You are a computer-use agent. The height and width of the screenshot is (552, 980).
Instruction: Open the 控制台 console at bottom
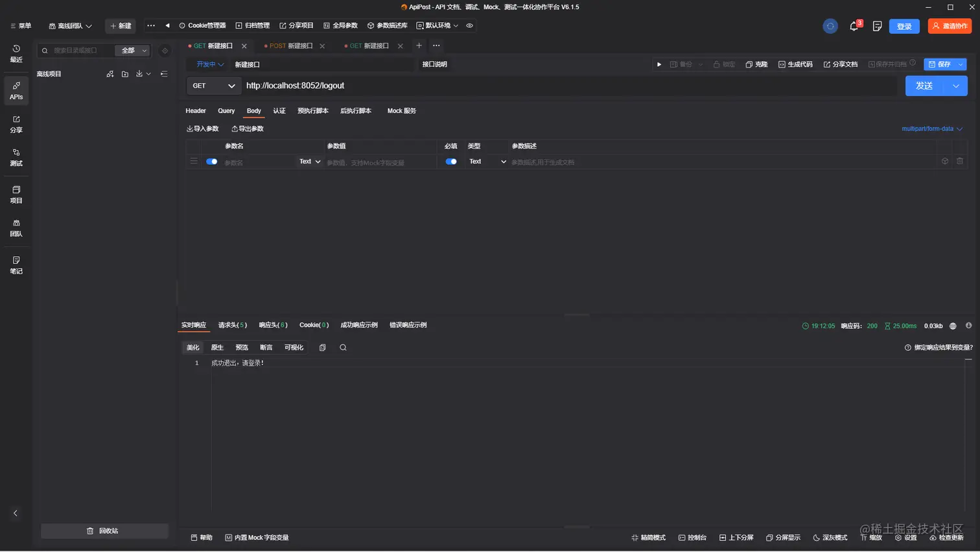pyautogui.click(x=693, y=537)
